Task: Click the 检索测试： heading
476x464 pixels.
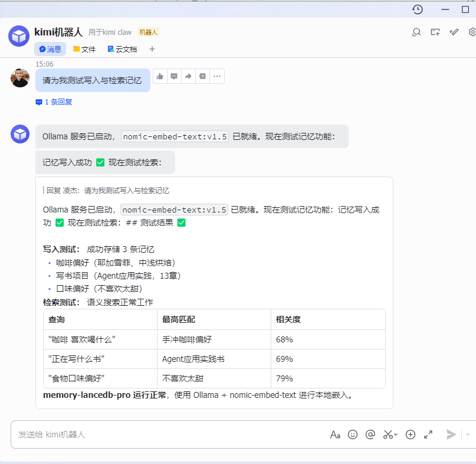Action: coord(61,303)
